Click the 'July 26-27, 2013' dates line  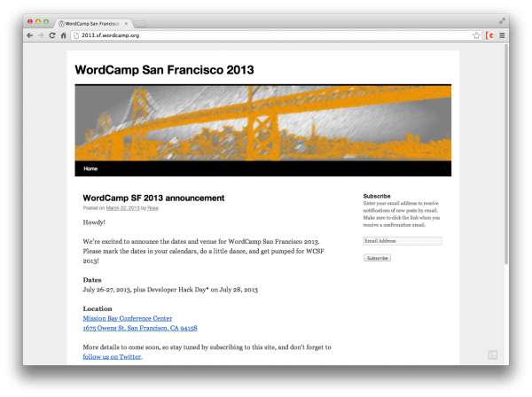(170, 290)
